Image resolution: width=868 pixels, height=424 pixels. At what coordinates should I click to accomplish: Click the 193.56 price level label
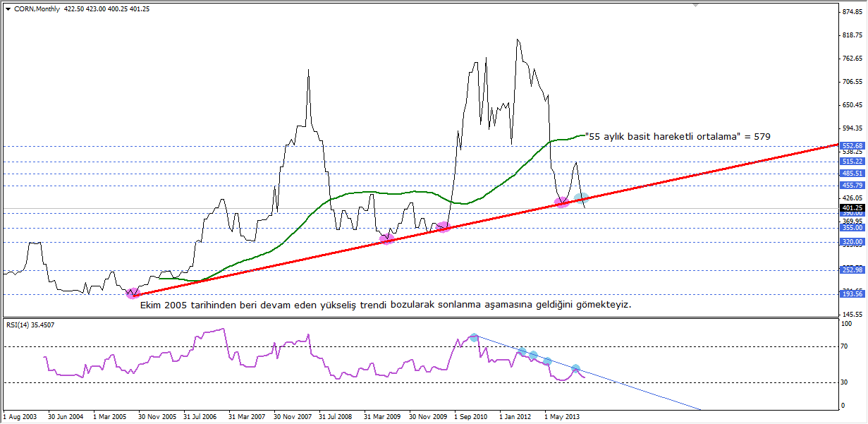(852, 294)
